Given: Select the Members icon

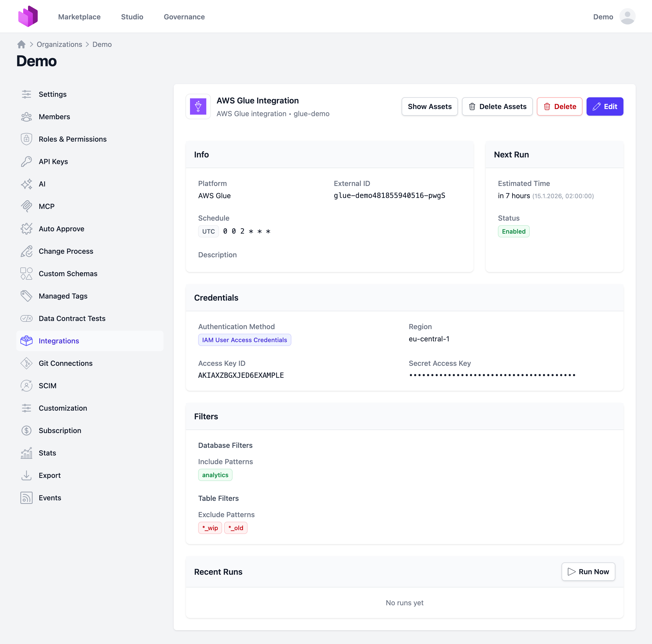Looking at the screenshot, I should tap(27, 116).
